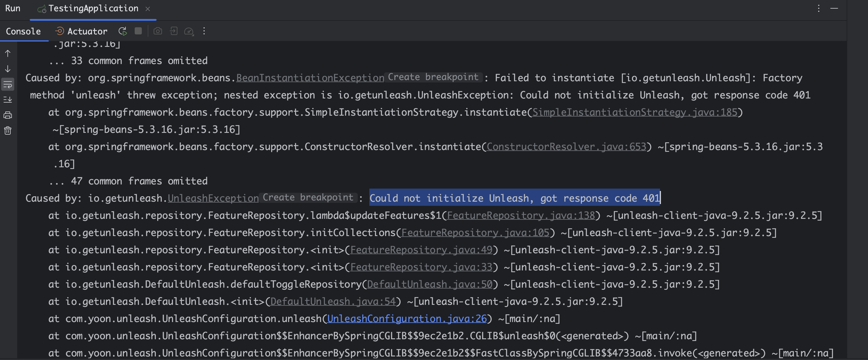Click Create breakpoint beside UnleashException
This screenshot has width=868, height=360.
[308, 198]
